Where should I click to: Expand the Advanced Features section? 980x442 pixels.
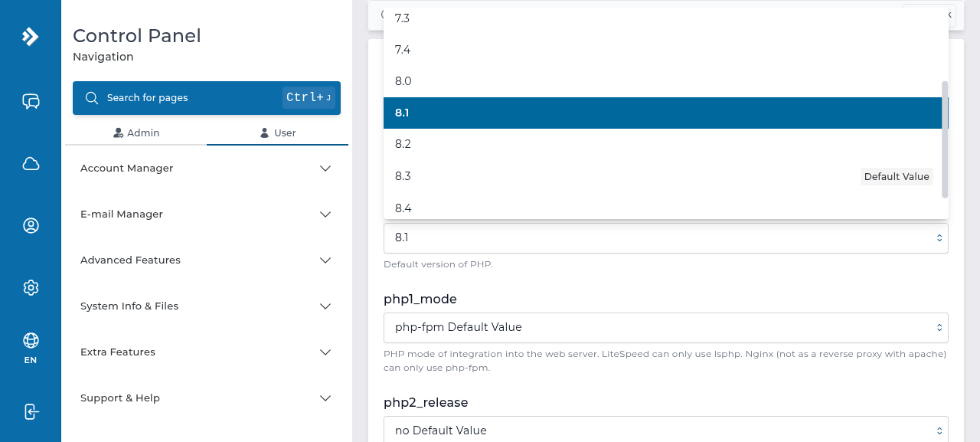coord(207,260)
